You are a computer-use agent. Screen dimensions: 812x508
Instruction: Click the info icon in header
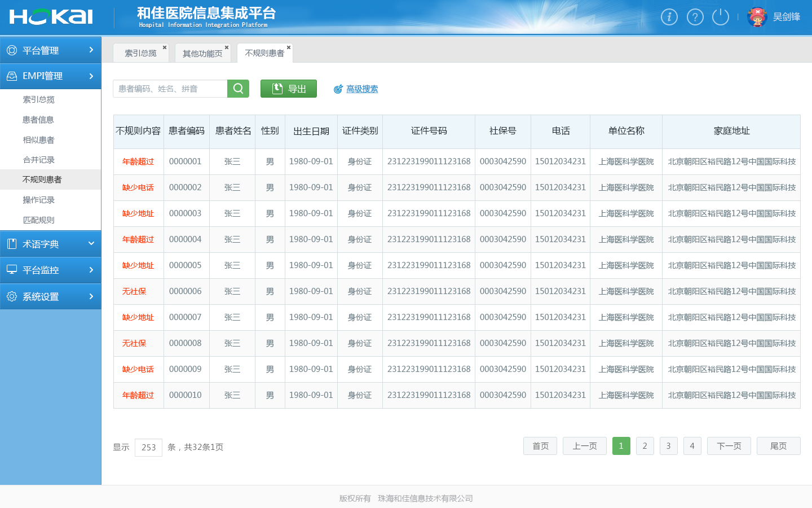pos(669,17)
